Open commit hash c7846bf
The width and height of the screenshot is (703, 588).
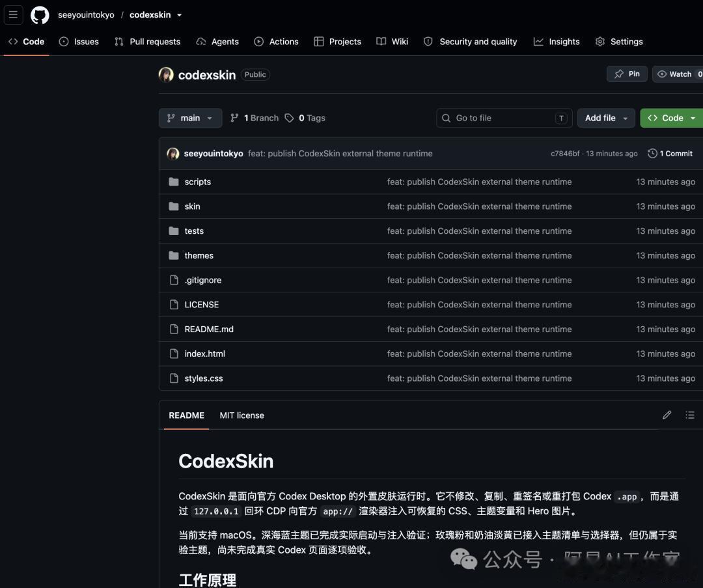pyautogui.click(x=565, y=154)
